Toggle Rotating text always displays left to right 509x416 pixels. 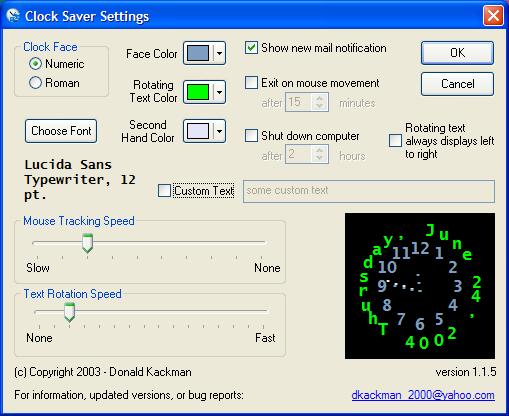395,140
